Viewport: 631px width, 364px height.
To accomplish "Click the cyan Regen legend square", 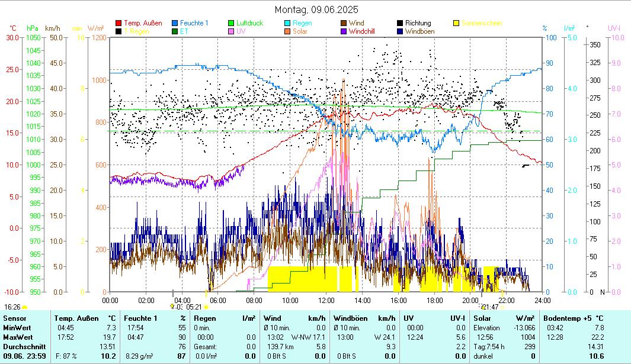I will pos(288,24).
